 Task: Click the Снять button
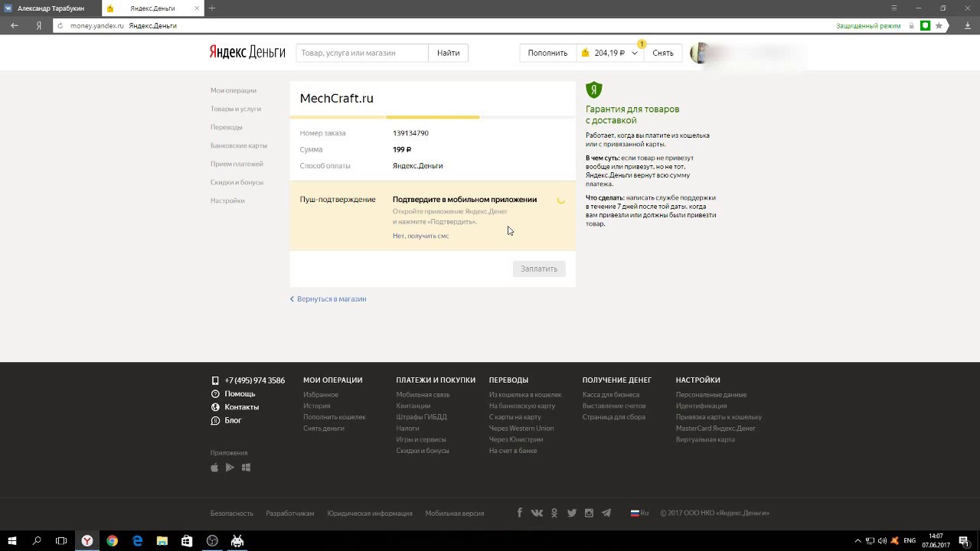point(663,53)
